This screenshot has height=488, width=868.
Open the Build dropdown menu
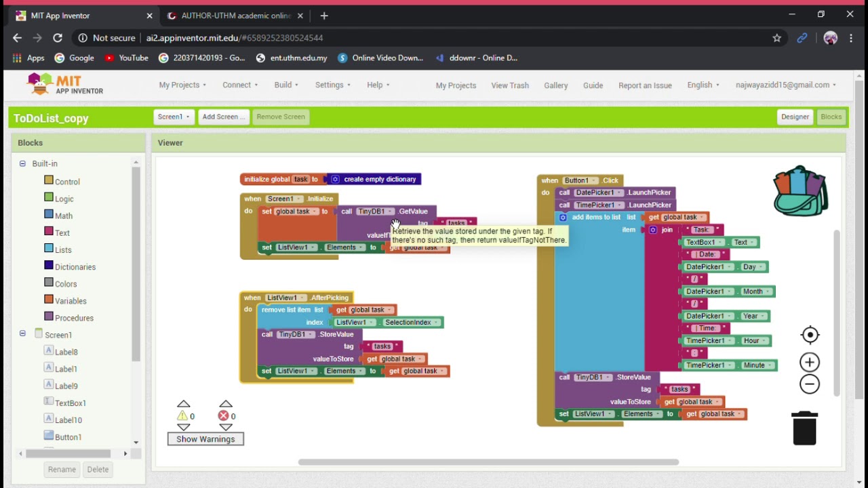[x=287, y=85]
